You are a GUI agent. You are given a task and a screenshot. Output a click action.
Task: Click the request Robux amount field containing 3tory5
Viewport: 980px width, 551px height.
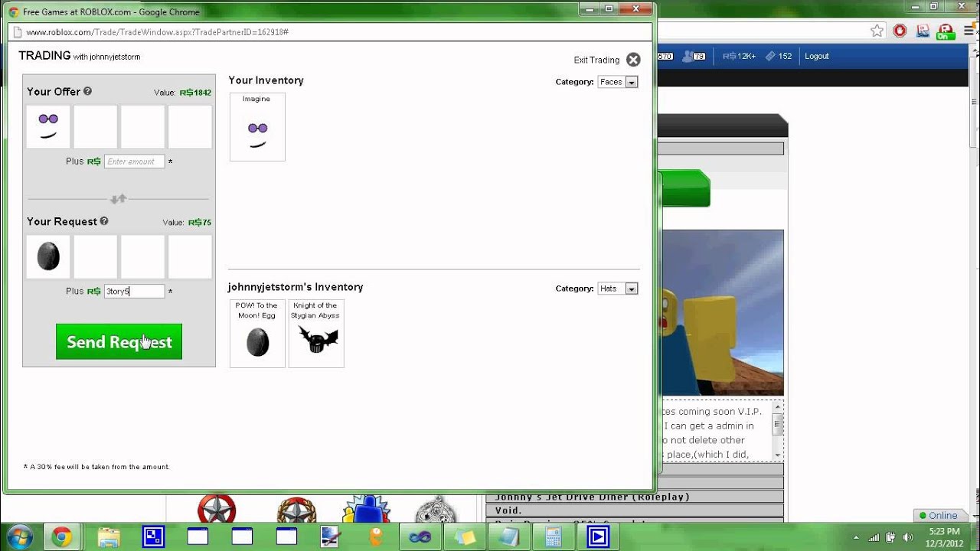pyautogui.click(x=134, y=292)
